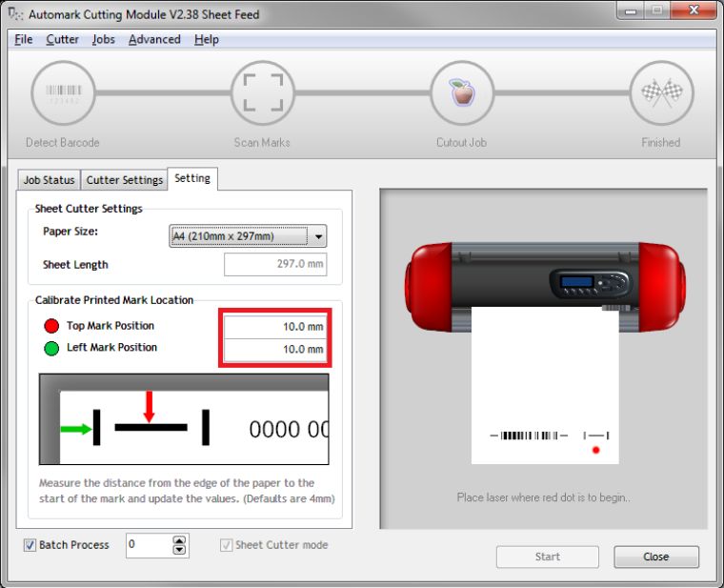
Task: Click the green Left Mark Position dot
Action: coord(51,348)
